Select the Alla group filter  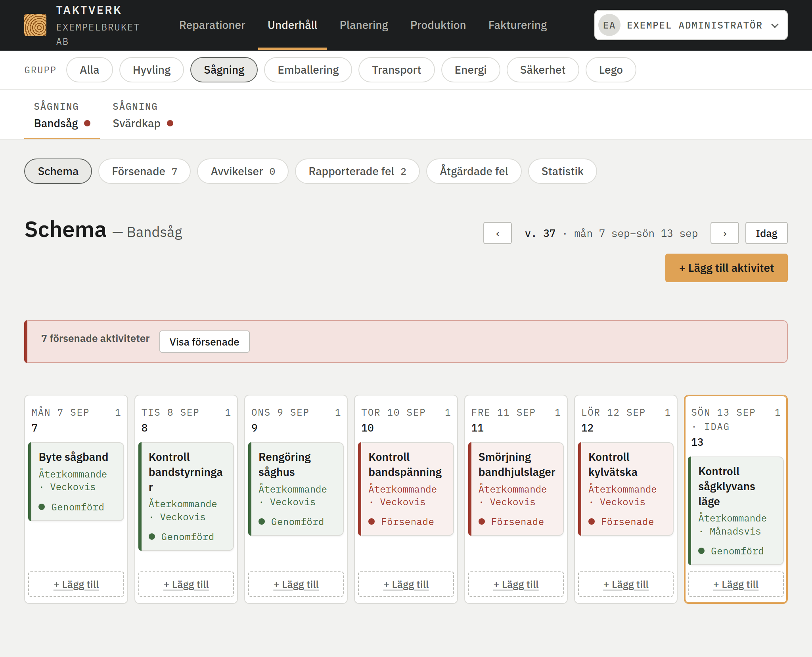(90, 70)
